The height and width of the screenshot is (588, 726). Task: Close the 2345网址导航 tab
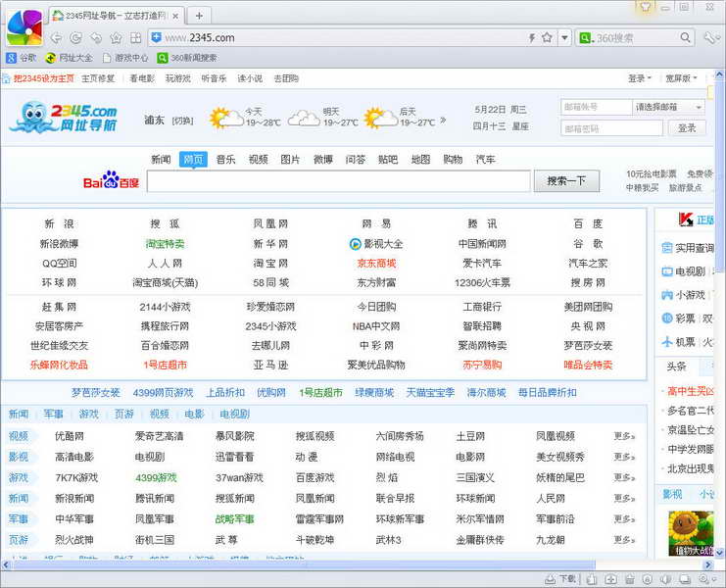175,16
